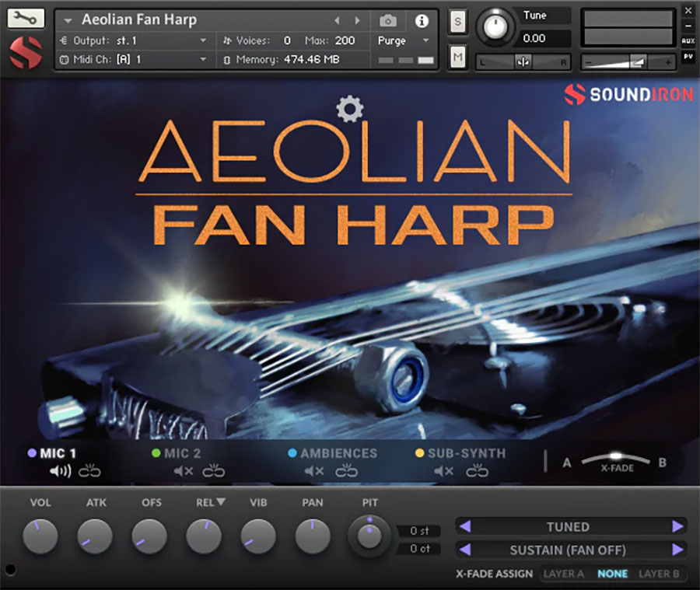This screenshot has width=700, height=590.
Task: Unmute the AMBIENCES speaker icon
Action: click(314, 471)
